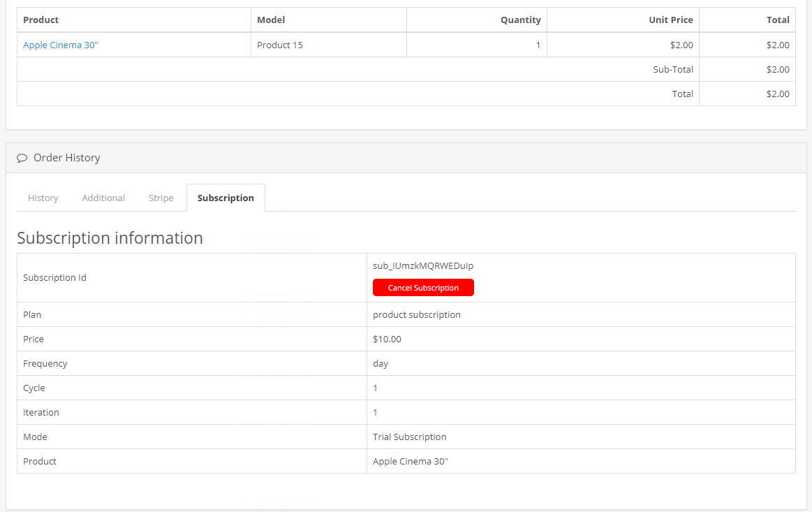Click the $10.00 subscription price value

click(x=387, y=339)
